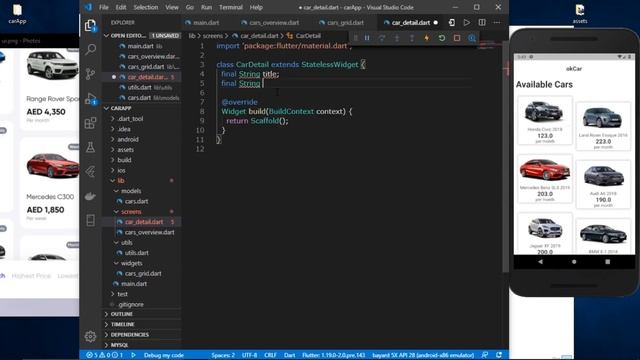Open the File menu

coord(104,7)
